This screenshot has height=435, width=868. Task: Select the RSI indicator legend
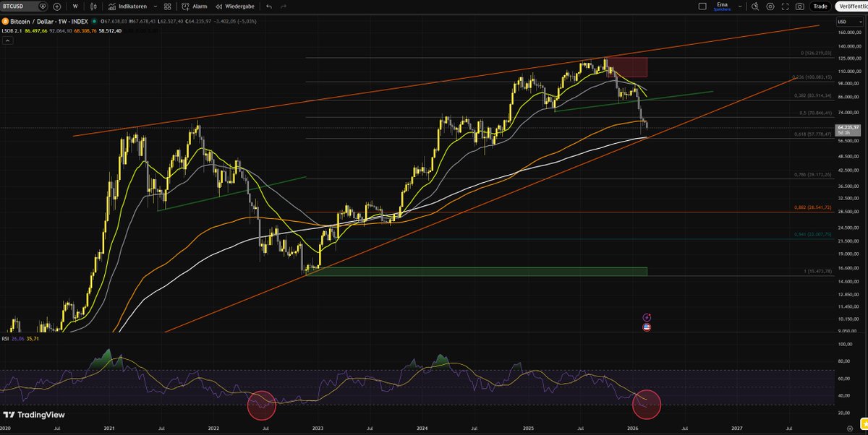click(6, 338)
